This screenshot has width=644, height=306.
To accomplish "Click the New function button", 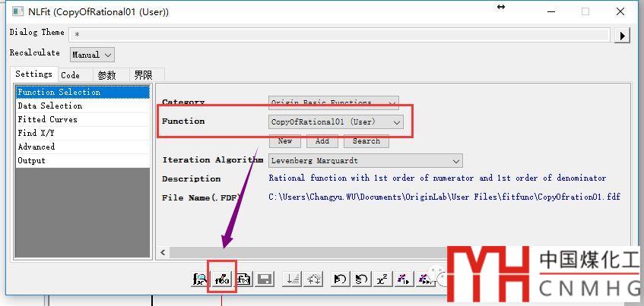I will pyautogui.click(x=285, y=141).
